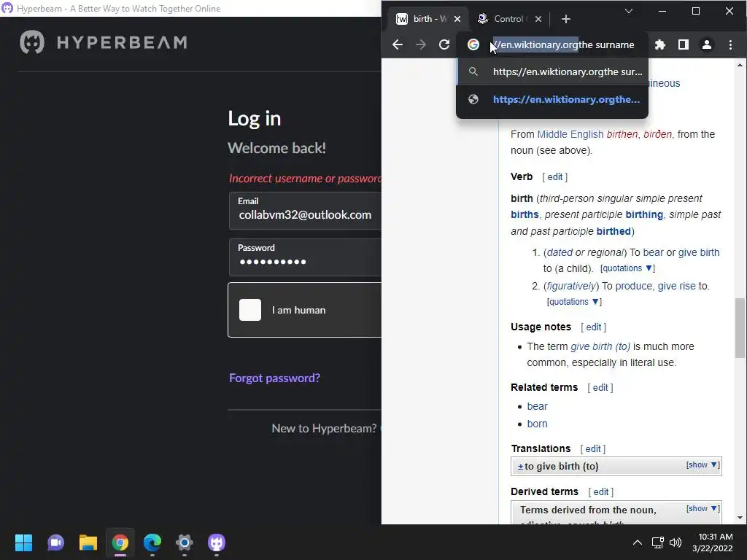Edit the Usage notes section
This screenshot has height=560, width=747.
(x=593, y=327)
